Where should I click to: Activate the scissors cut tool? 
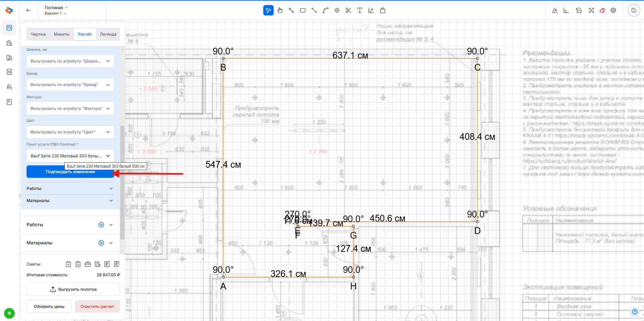coord(348,10)
